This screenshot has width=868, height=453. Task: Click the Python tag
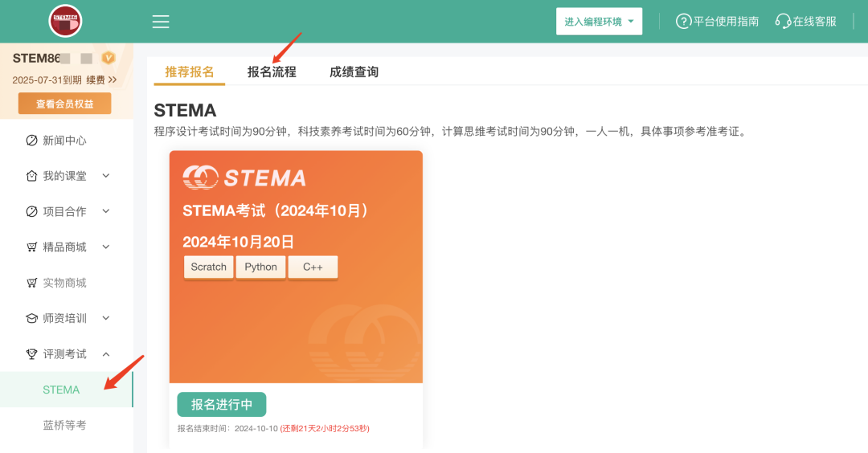click(260, 267)
